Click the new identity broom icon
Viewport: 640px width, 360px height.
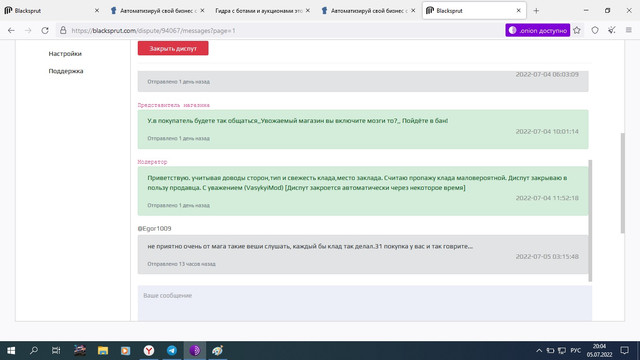pyautogui.click(x=611, y=30)
